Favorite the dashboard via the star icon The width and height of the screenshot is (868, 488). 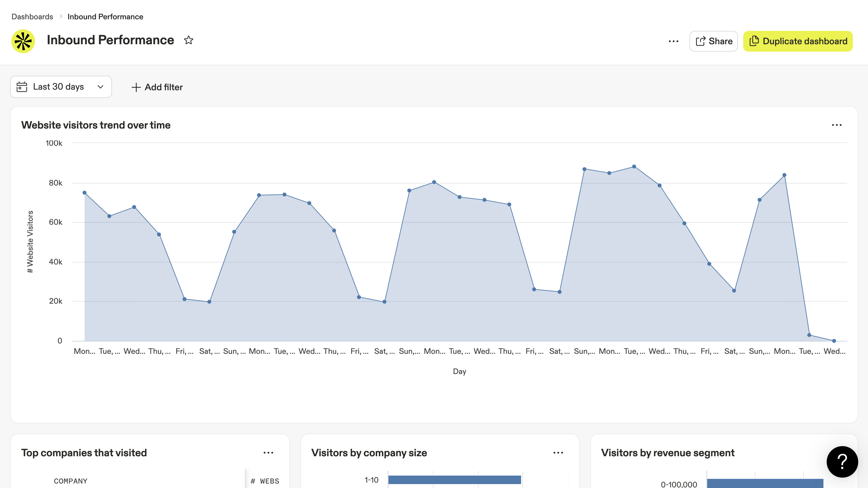coord(189,40)
